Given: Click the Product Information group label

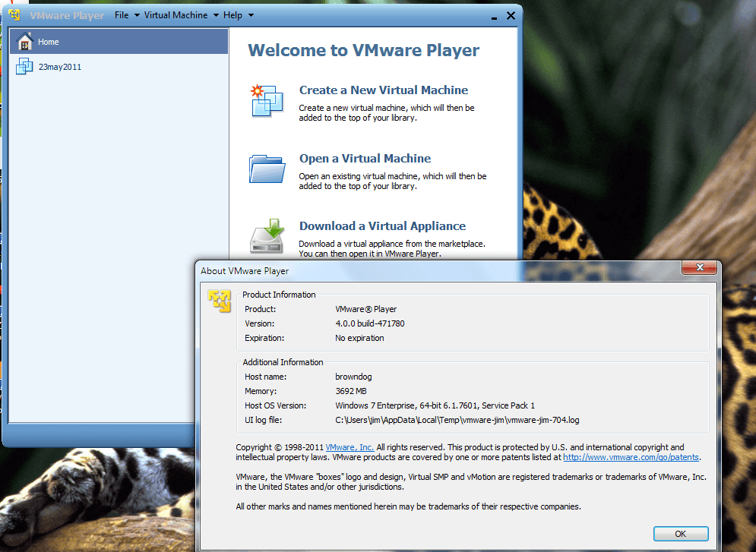Looking at the screenshot, I should [279, 295].
